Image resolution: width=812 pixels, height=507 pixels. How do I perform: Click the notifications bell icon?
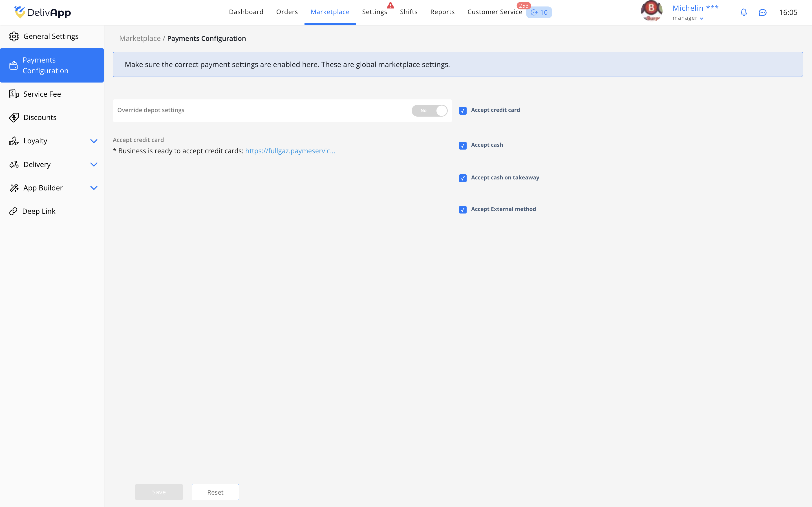tap(743, 12)
